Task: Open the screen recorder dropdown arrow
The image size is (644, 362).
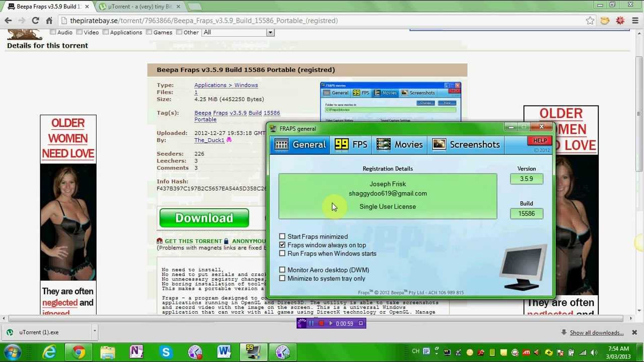Action: pos(361,324)
